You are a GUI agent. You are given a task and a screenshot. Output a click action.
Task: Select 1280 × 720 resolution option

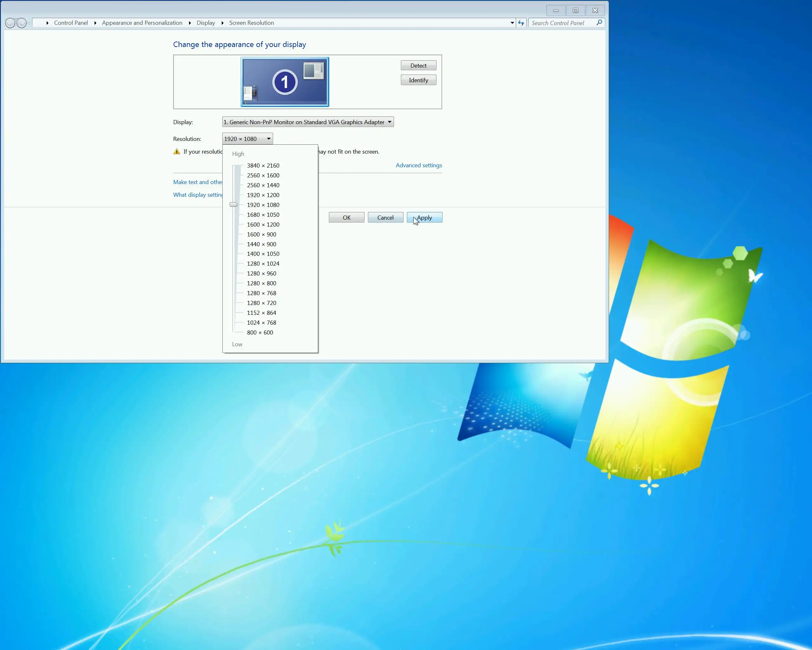click(x=261, y=303)
